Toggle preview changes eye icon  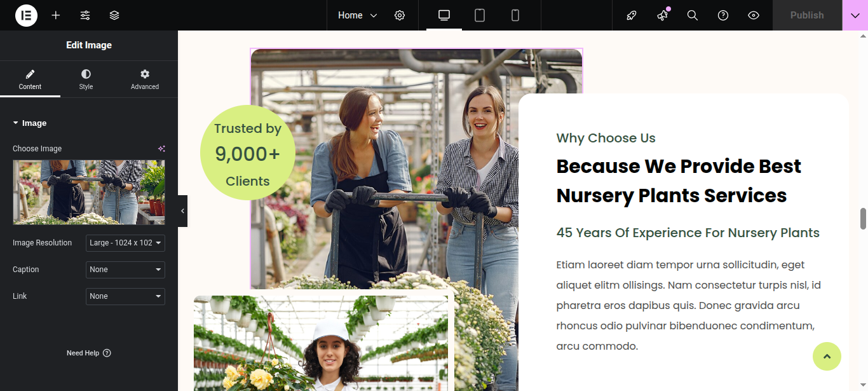754,15
